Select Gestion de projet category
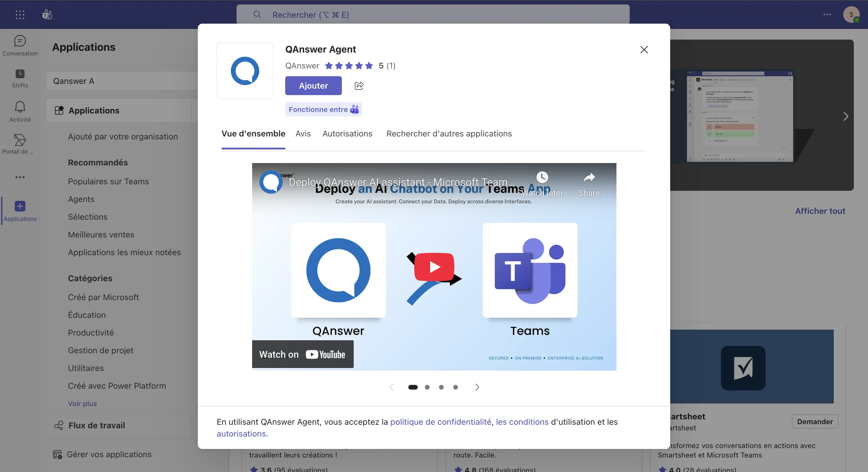This screenshot has width=868, height=472. point(100,350)
